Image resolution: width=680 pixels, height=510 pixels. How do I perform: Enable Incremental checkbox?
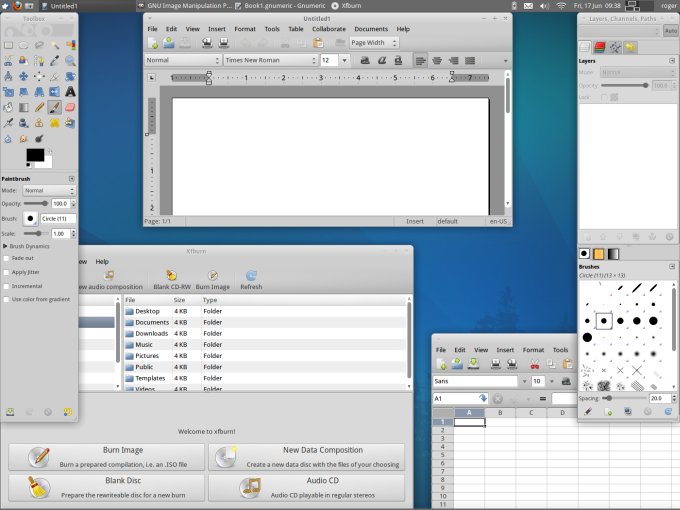(x=6, y=286)
